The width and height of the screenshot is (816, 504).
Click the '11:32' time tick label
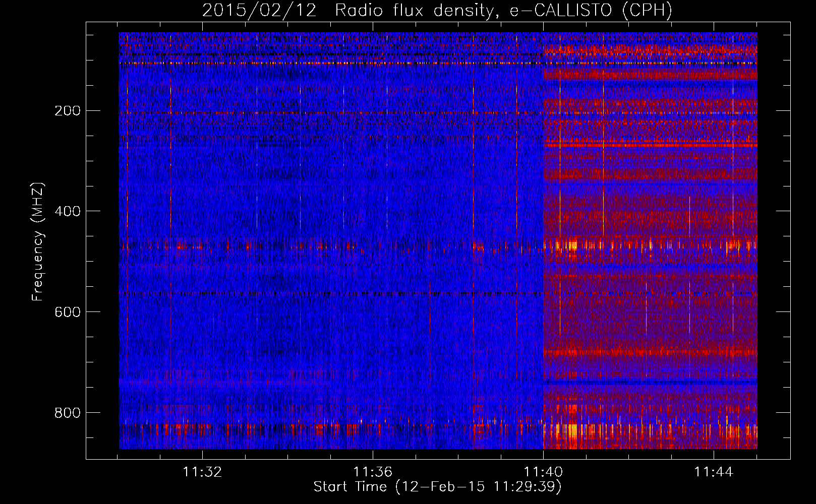point(202,472)
